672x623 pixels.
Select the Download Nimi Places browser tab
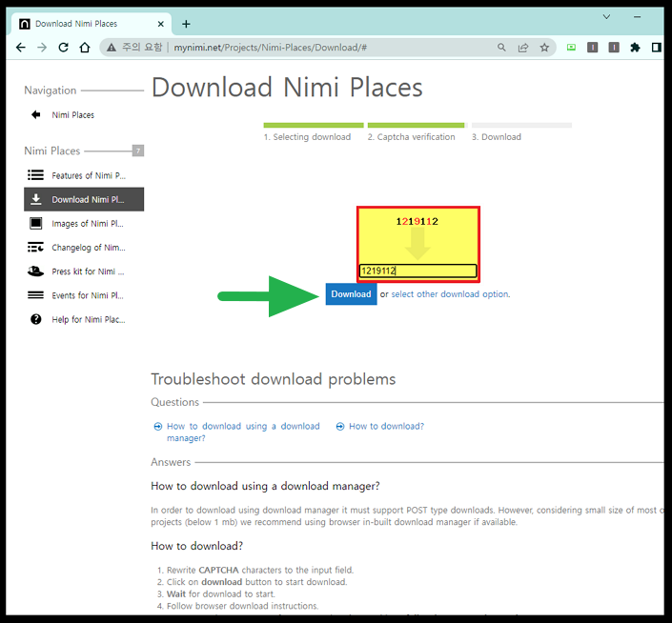point(92,24)
